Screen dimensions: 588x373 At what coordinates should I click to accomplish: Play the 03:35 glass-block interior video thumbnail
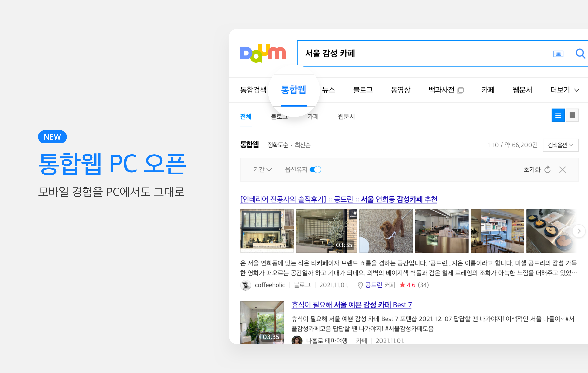coord(327,231)
